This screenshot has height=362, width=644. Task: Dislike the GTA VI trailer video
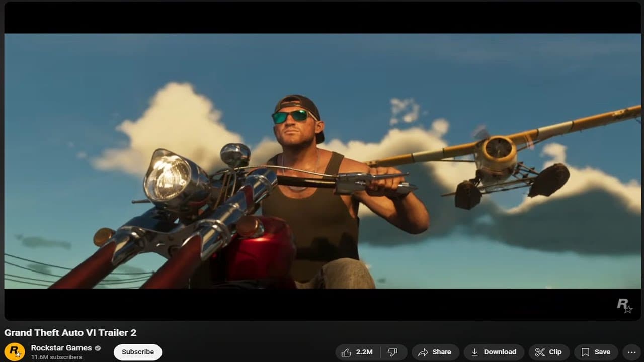pyautogui.click(x=393, y=352)
